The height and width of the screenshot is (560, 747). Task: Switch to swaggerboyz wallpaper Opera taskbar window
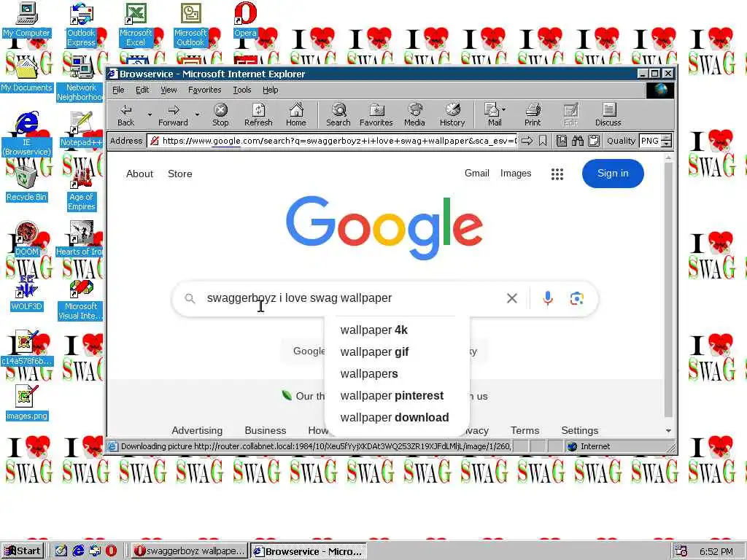point(189,551)
